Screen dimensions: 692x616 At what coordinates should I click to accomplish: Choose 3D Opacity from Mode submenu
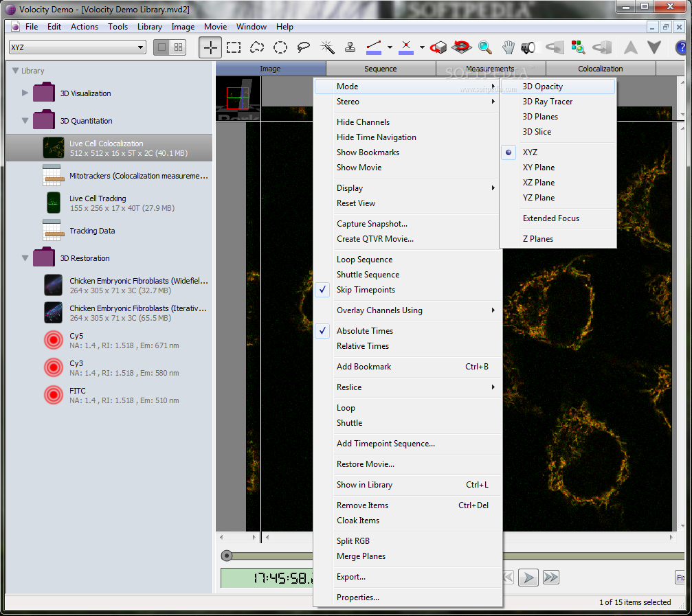[x=543, y=87]
